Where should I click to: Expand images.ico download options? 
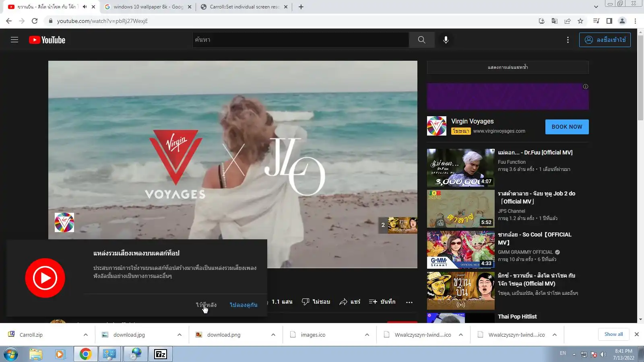[x=367, y=335]
